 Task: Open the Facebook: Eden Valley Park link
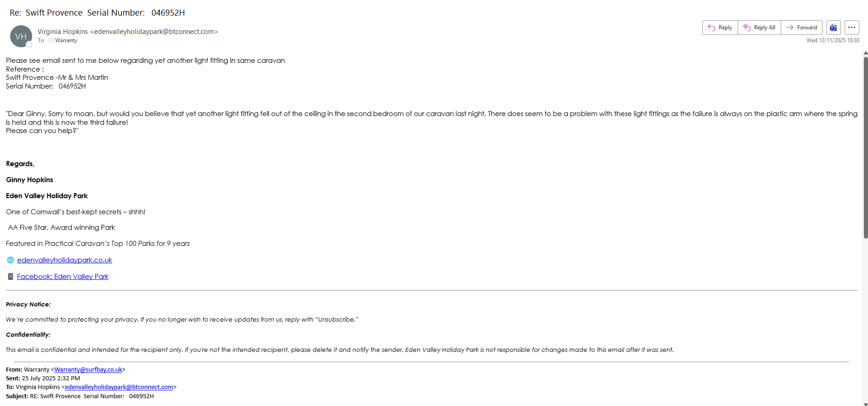pos(63,277)
